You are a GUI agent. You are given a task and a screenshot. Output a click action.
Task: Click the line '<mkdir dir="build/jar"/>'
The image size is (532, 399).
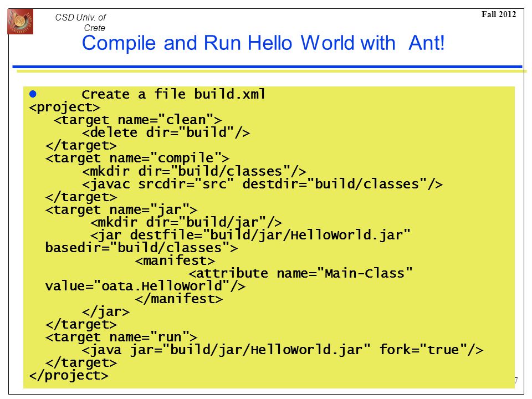pyautogui.click(x=186, y=222)
